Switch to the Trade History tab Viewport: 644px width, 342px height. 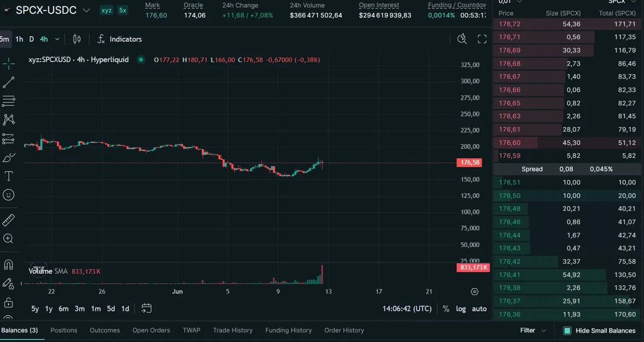tap(232, 330)
